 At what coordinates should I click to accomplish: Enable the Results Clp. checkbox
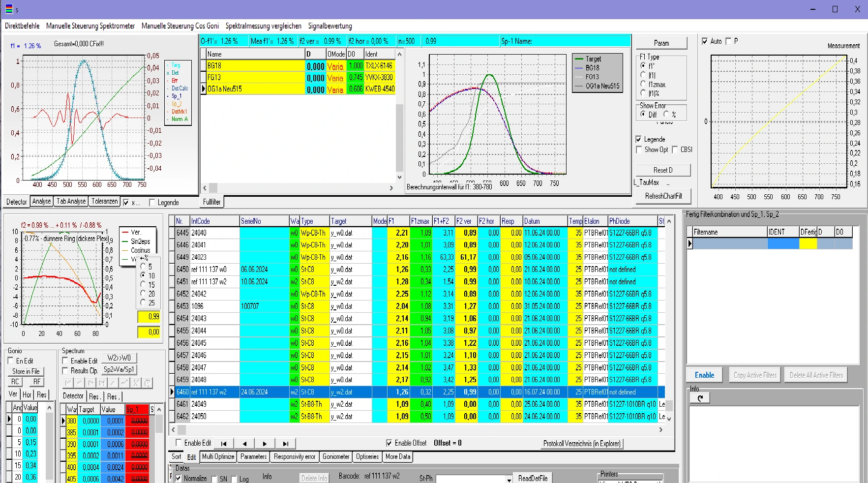(x=65, y=370)
